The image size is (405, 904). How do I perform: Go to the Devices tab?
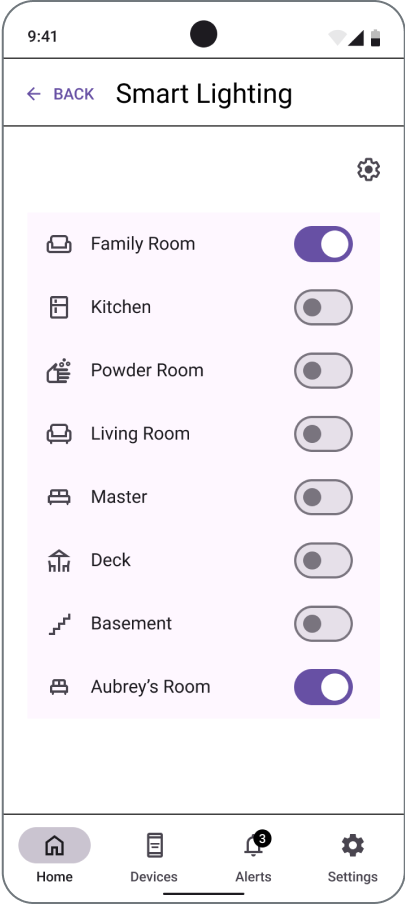pos(154,857)
